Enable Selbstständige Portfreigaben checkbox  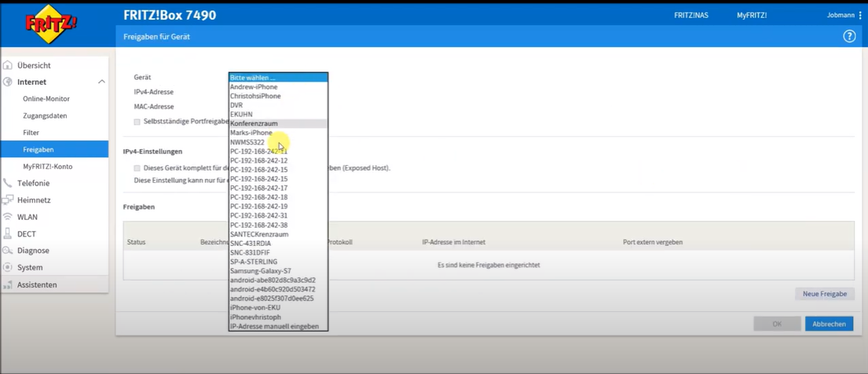coord(137,122)
